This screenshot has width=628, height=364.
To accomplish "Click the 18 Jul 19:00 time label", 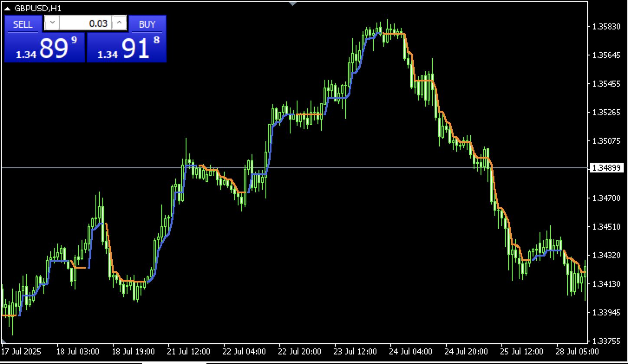I will coord(133,351).
